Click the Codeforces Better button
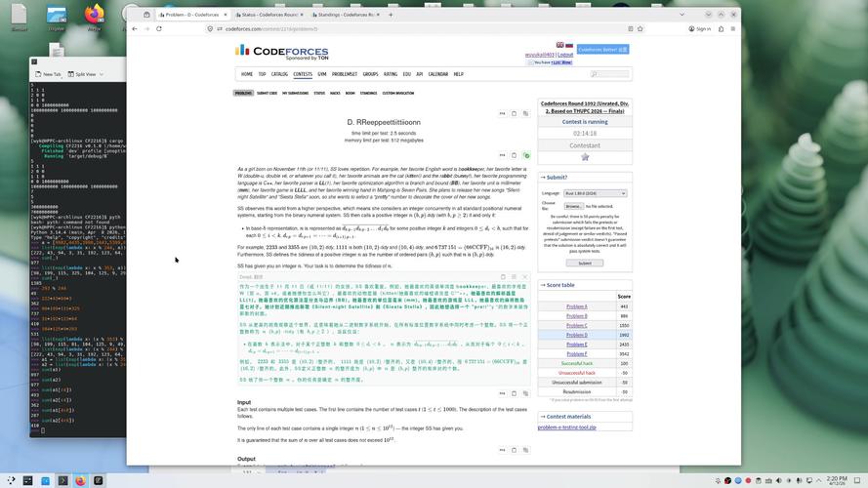The image size is (868, 488). [602, 49]
